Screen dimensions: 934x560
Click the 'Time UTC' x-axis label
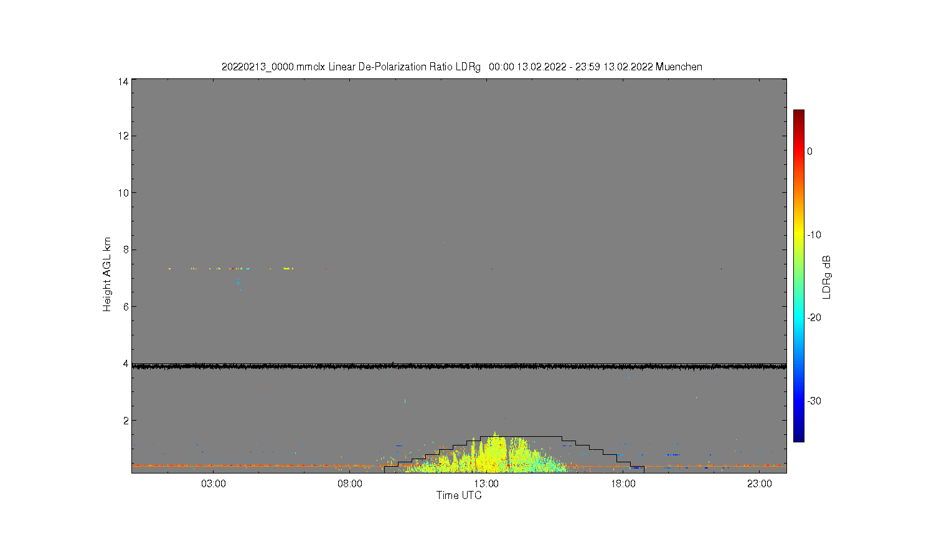(x=459, y=496)
